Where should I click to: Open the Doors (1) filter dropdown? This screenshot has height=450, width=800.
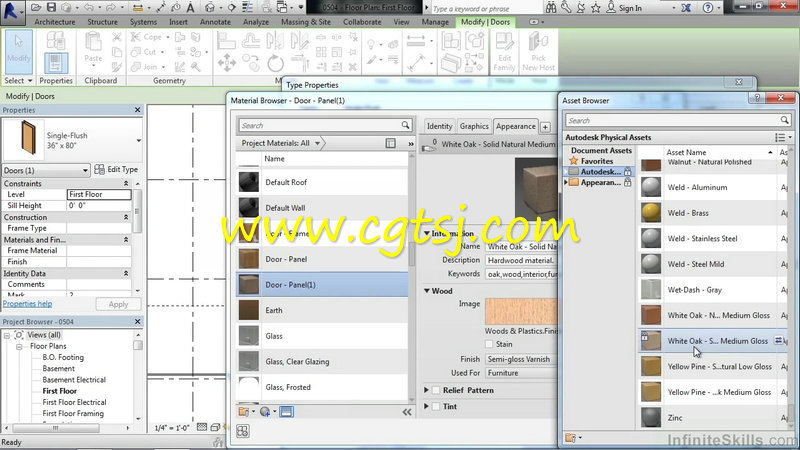pyautogui.click(x=45, y=170)
